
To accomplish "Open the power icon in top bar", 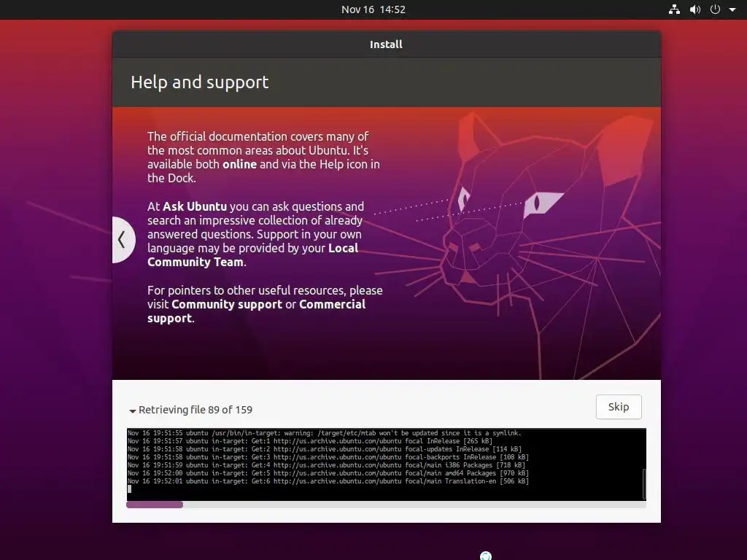I will point(715,9).
